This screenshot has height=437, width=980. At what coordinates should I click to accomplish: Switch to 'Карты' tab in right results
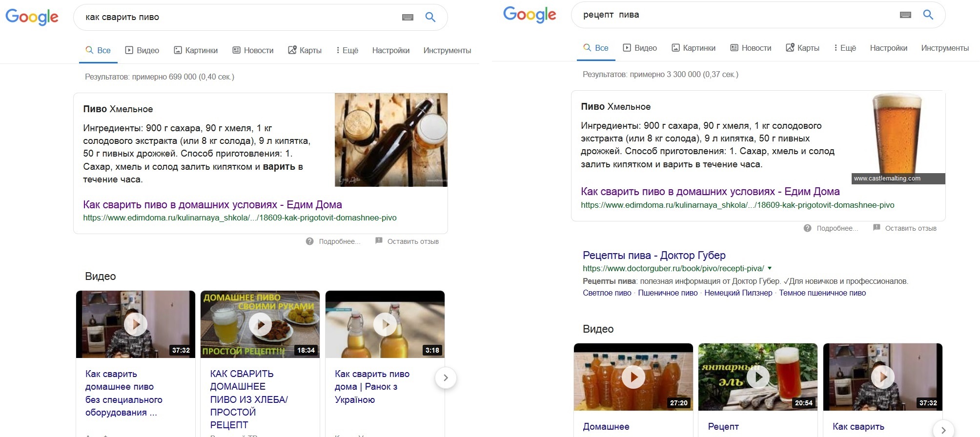click(802, 48)
